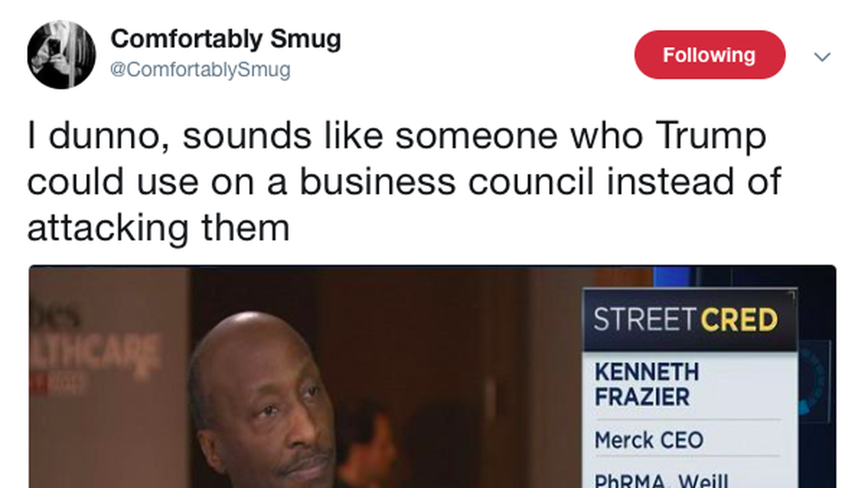Click the Merck CEO caption line

pyautogui.click(x=649, y=440)
